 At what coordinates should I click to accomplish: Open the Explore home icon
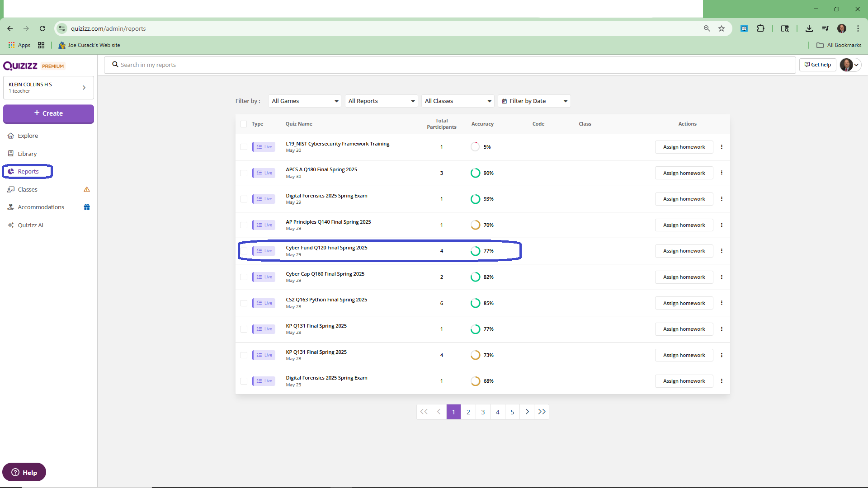[x=11, y=136]
